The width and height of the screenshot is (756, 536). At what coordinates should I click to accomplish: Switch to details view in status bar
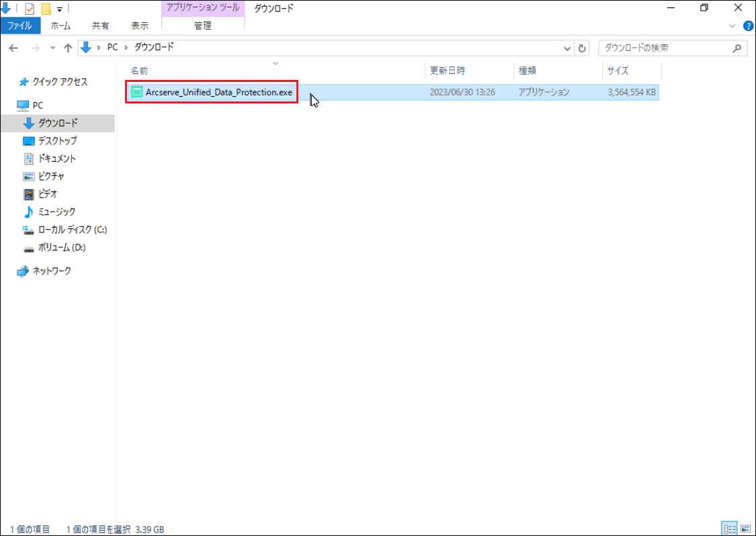(728, 529)
